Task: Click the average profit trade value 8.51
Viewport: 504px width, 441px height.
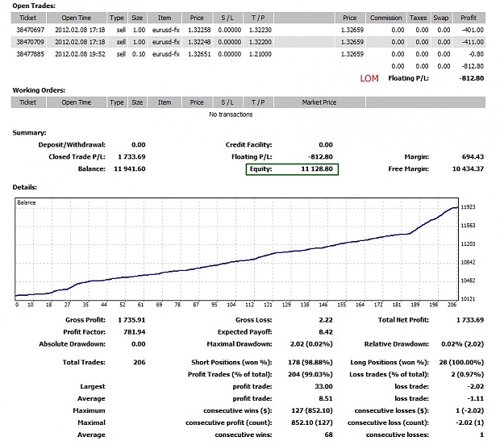Action: [326, 398]
